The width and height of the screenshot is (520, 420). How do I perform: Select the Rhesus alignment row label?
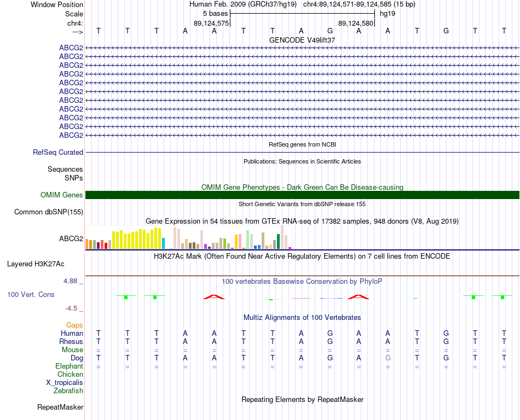(x=71, y=341)
